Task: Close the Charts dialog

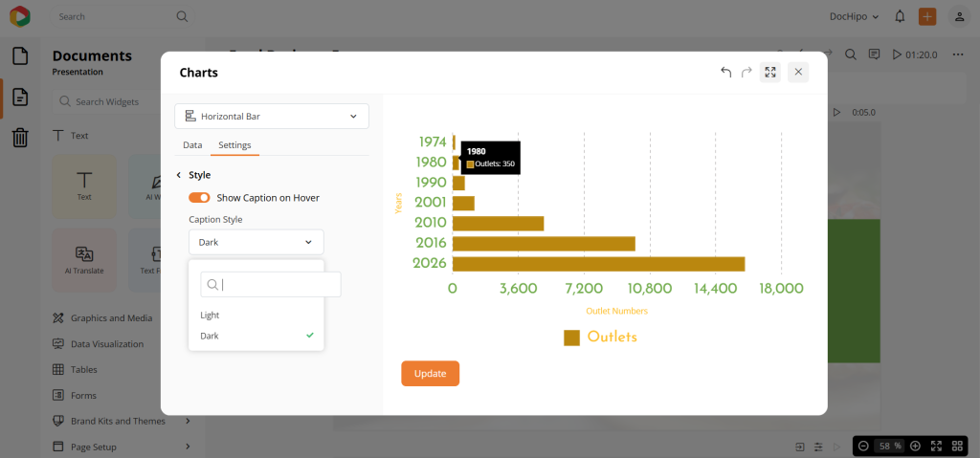Action: pyautogui.click(x=798, y=72)
